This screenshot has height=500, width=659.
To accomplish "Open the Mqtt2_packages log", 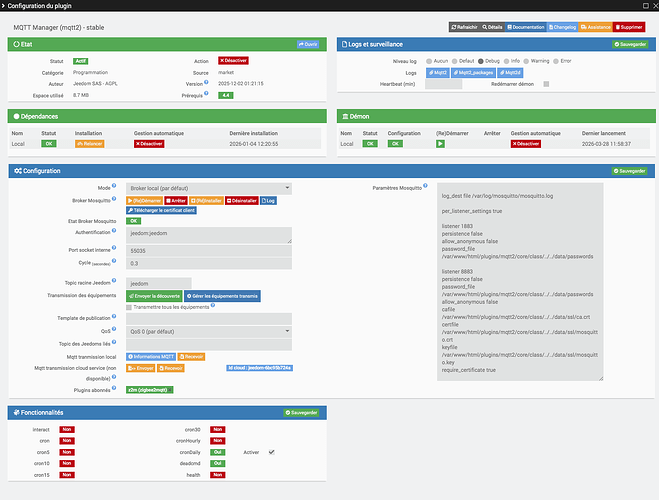I will point(473,73).
